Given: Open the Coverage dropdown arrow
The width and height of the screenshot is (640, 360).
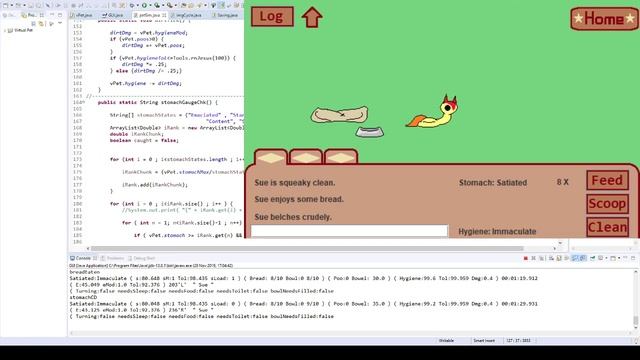Looking at the screenshot, I should tap(162, 5).
